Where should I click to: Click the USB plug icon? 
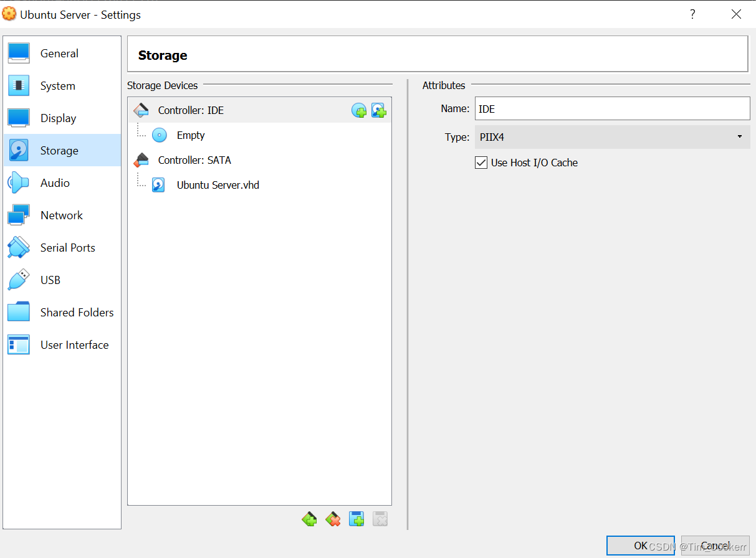tap(19, 280)
